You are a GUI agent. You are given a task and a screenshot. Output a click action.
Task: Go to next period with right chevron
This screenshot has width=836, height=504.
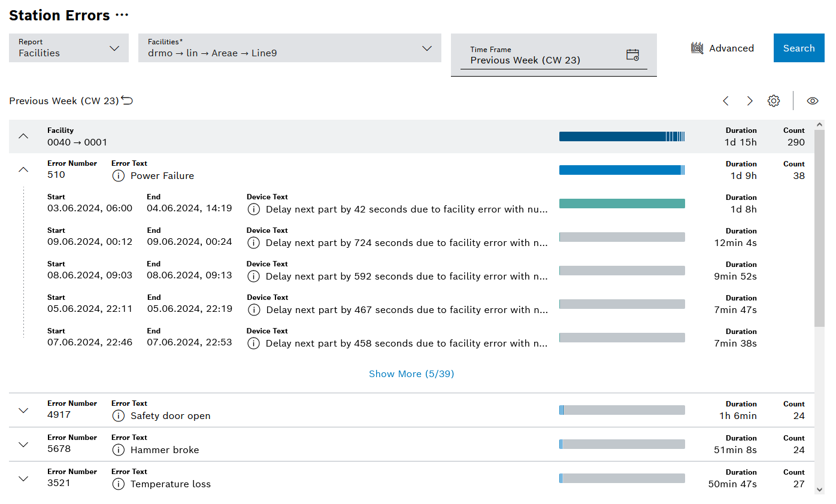pyautogui.click(x=750, y=101)
